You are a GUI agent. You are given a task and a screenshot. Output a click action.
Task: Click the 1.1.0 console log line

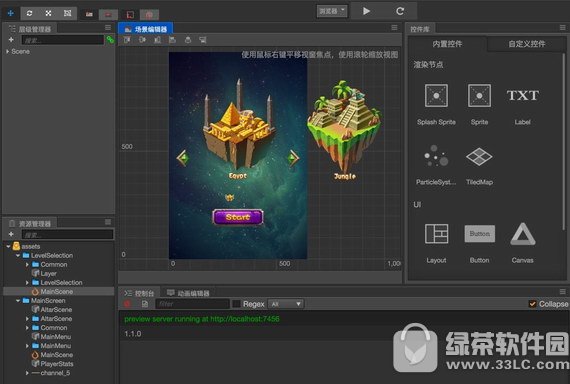[133, 334]
